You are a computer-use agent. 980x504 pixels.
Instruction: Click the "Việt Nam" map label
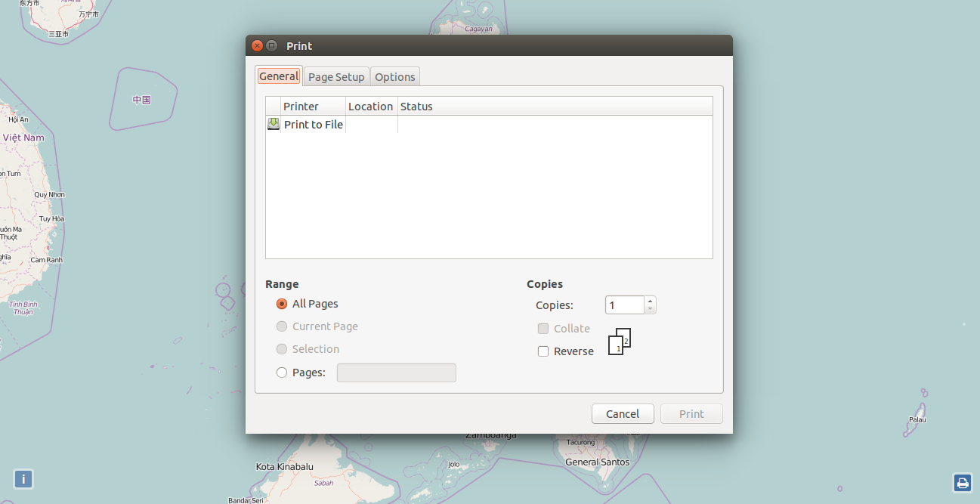23,138
